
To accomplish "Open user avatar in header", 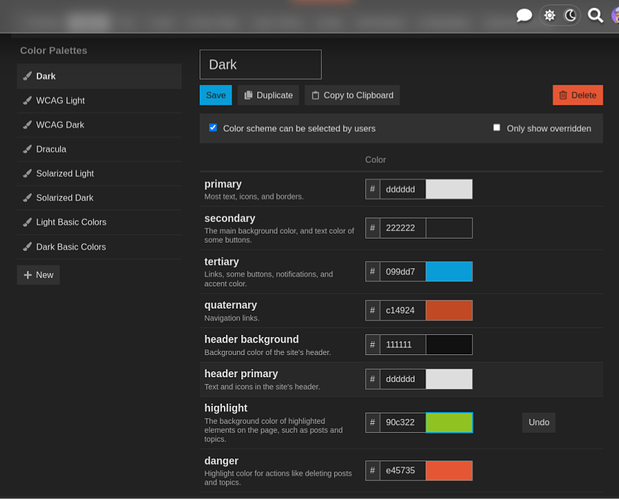I will 615,16.
